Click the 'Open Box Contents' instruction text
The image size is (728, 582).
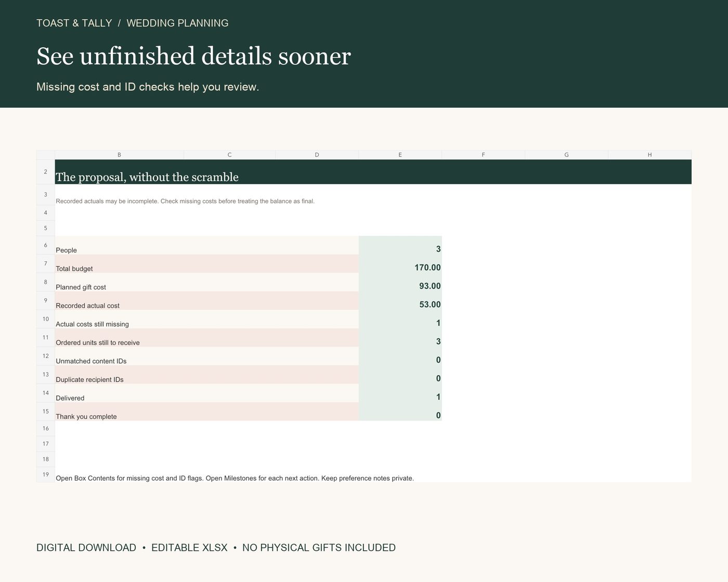[235, 478]
